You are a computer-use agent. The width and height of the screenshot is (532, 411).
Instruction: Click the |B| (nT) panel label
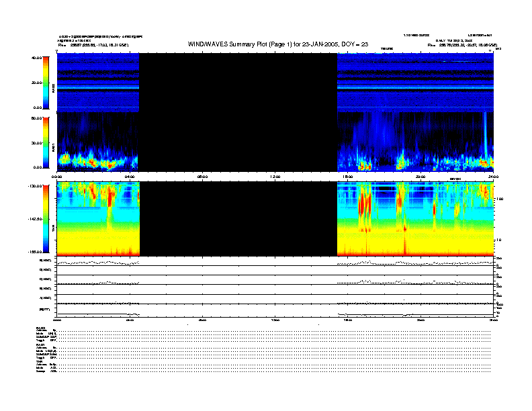click(45, 310)
